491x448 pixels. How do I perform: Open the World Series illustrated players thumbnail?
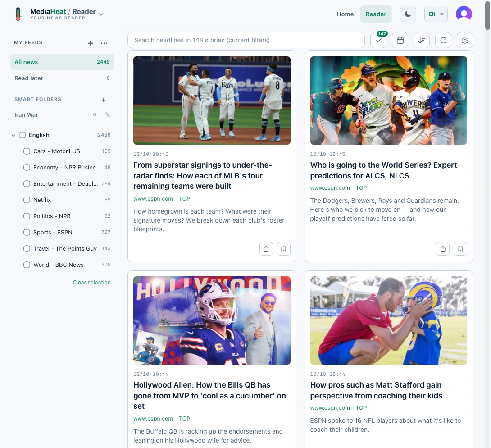(x=388, y=100)
